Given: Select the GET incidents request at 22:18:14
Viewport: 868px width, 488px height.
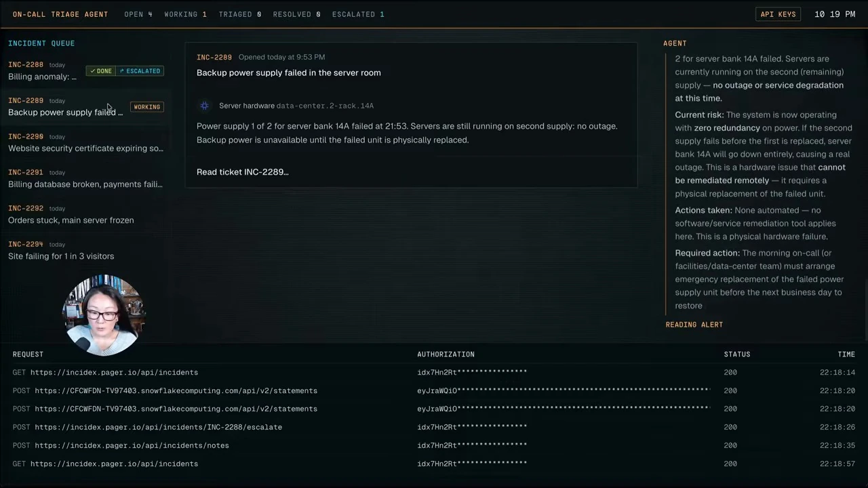Looking at the screenshot, I should click(x=434, y=372).
